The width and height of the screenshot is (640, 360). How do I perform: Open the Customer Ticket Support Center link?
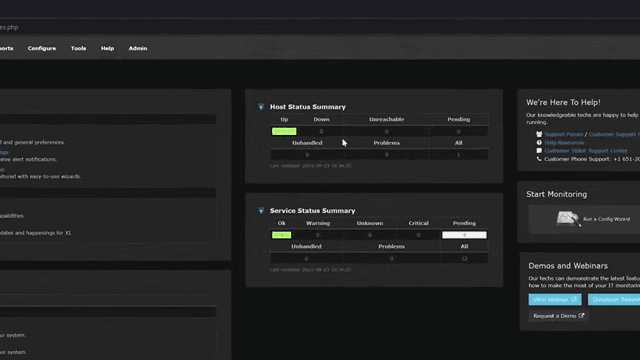586,151
